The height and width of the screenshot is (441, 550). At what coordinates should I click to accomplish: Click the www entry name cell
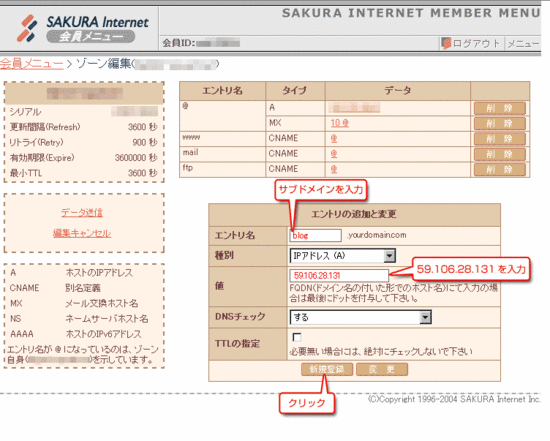click(x=222, y=139)
